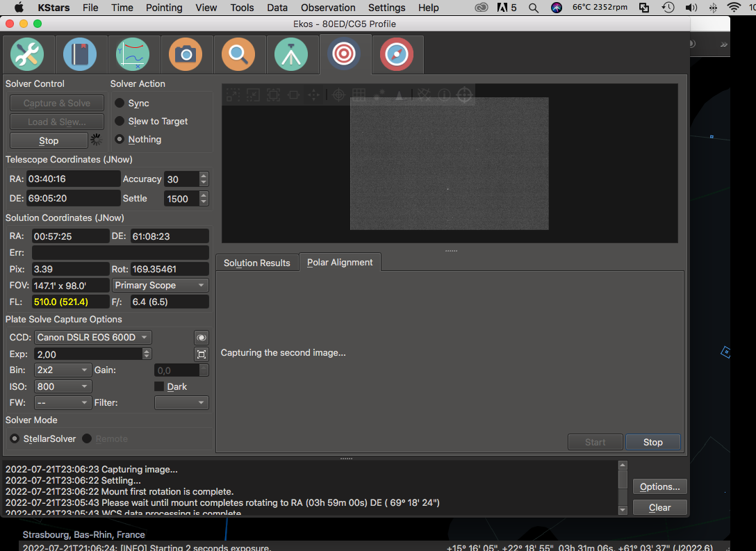The width and height of the screenshot is (756, 551).
Task: Click the captured star field image preview
Action: point(449,163)
